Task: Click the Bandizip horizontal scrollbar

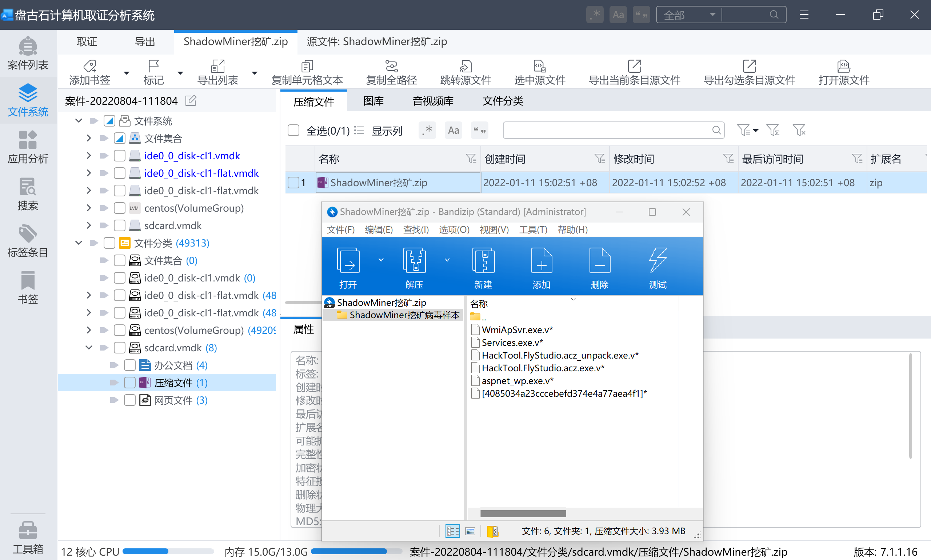Action: coord(523,513)
